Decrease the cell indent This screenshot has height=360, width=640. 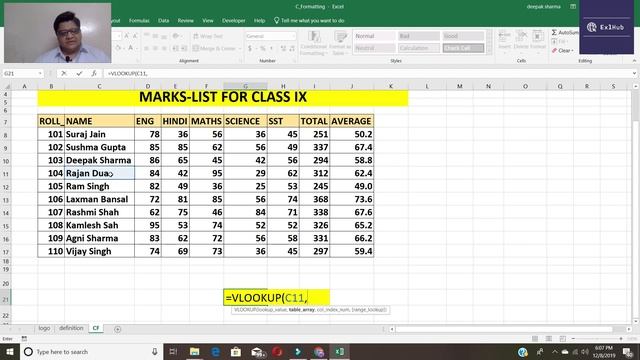pos(175,49)
